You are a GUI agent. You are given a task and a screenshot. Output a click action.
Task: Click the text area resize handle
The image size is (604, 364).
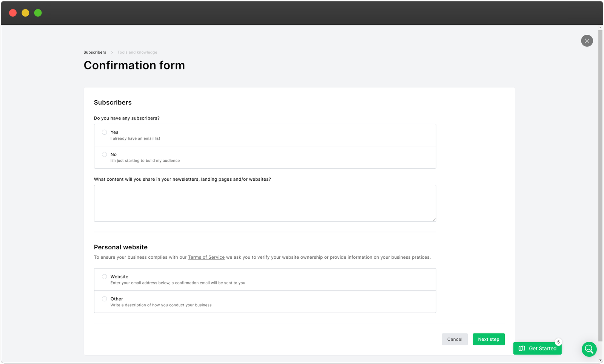pyautogui.click(x=434, y=220)
